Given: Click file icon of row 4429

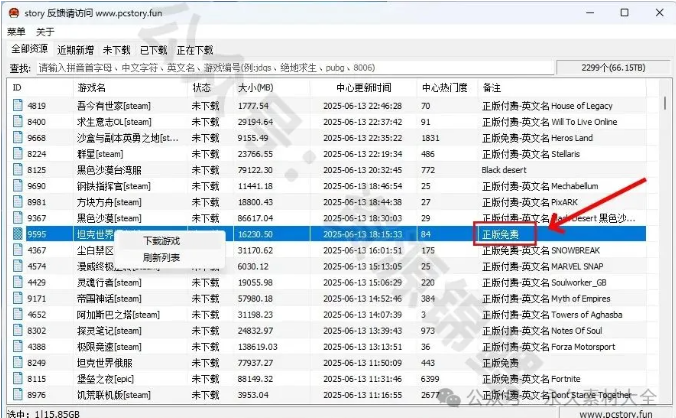Looking at the screenshot, I should click(18, 282).
